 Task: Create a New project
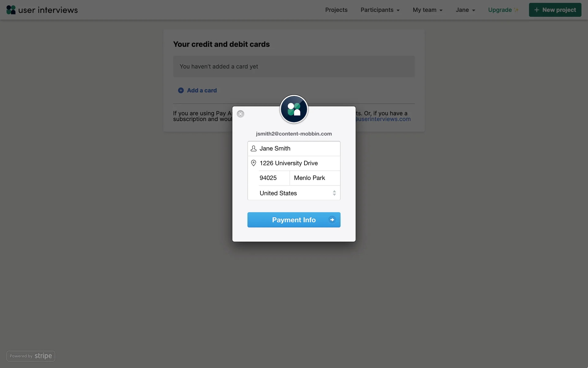point(555,10)
